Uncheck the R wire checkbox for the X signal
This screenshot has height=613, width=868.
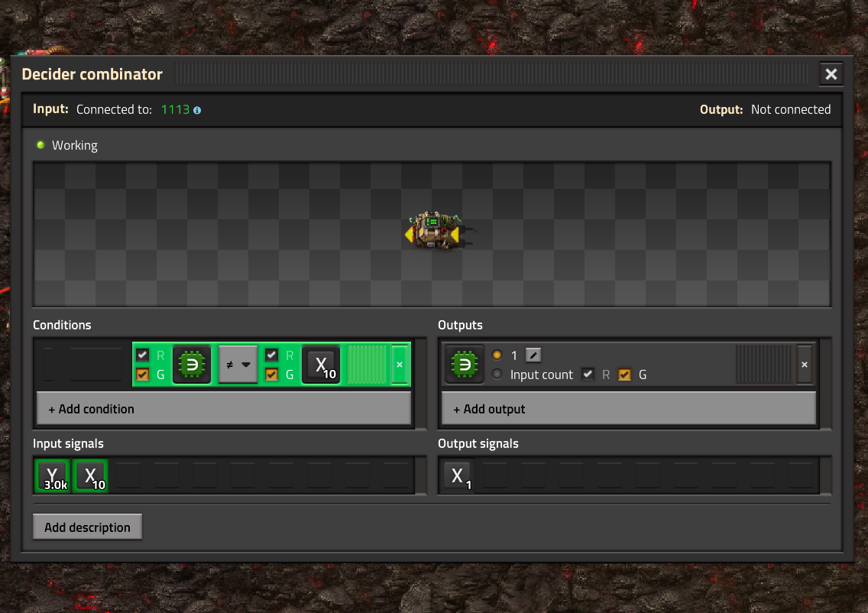[271, 355]
